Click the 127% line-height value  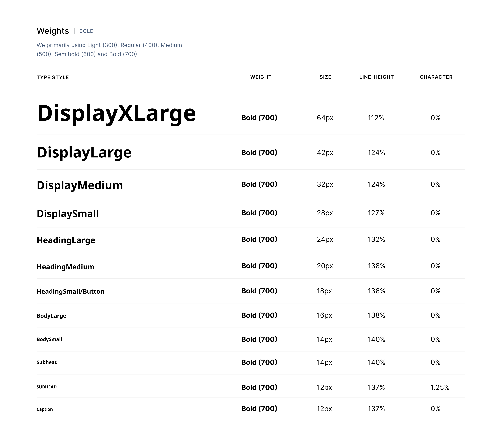[x=376, y=213]
